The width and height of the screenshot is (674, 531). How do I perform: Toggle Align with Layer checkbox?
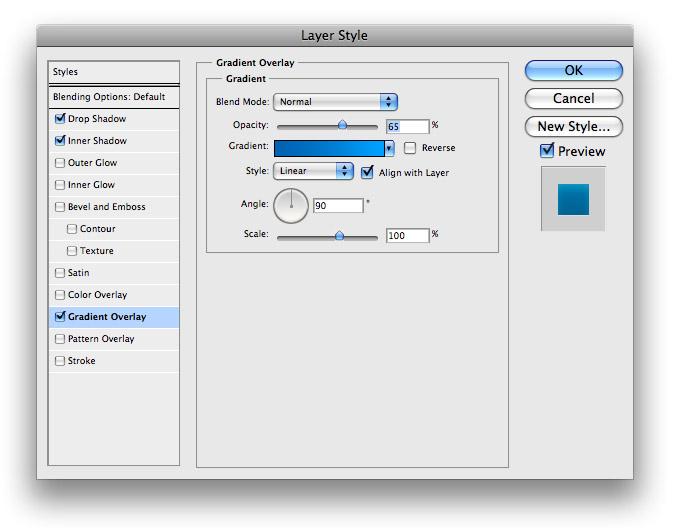[x=367, y=172]
